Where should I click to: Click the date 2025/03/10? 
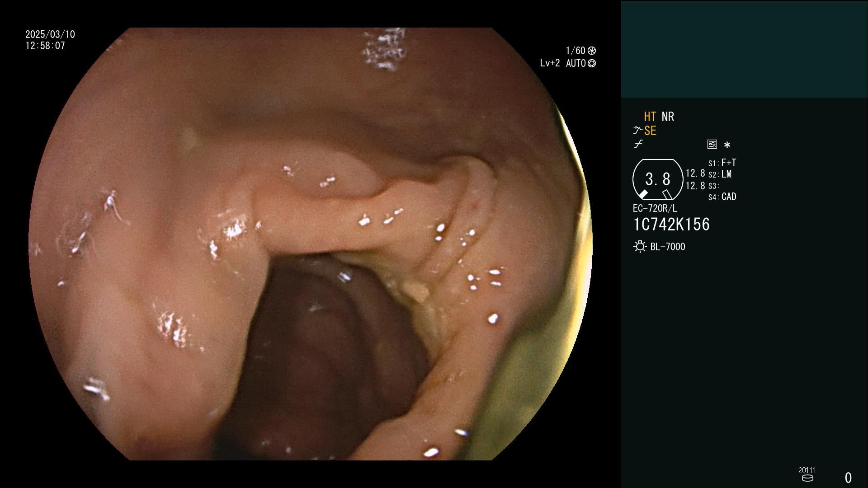50,34
